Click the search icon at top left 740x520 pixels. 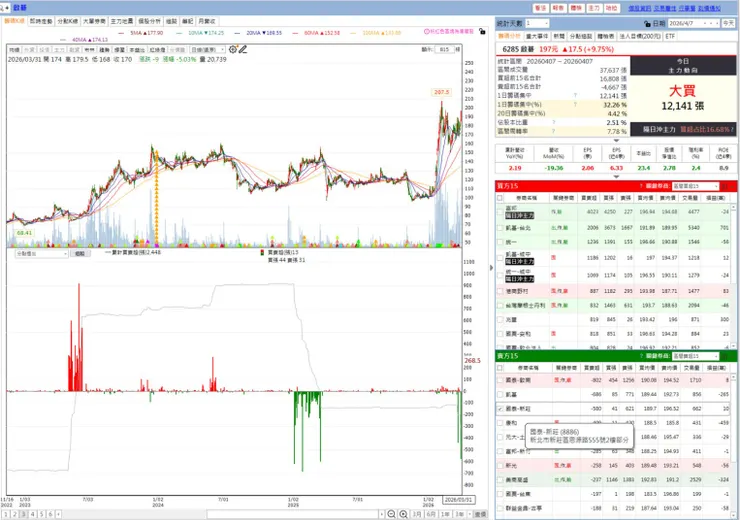(x=3, y=8)
